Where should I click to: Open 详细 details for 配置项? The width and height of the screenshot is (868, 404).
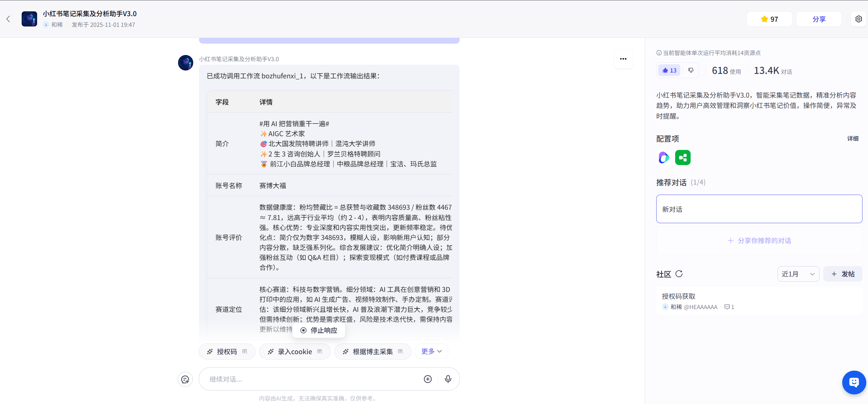[x=853, y=139]
